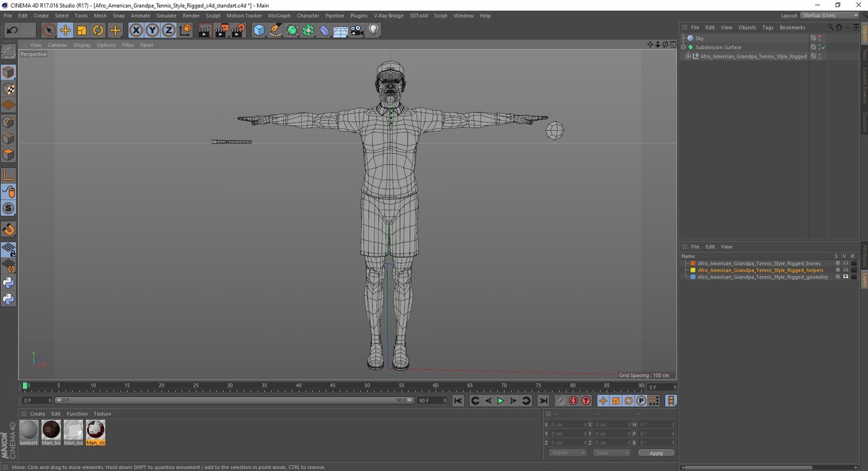Click Rigged_helpers layer yellow color swatch

click(693, 270)
